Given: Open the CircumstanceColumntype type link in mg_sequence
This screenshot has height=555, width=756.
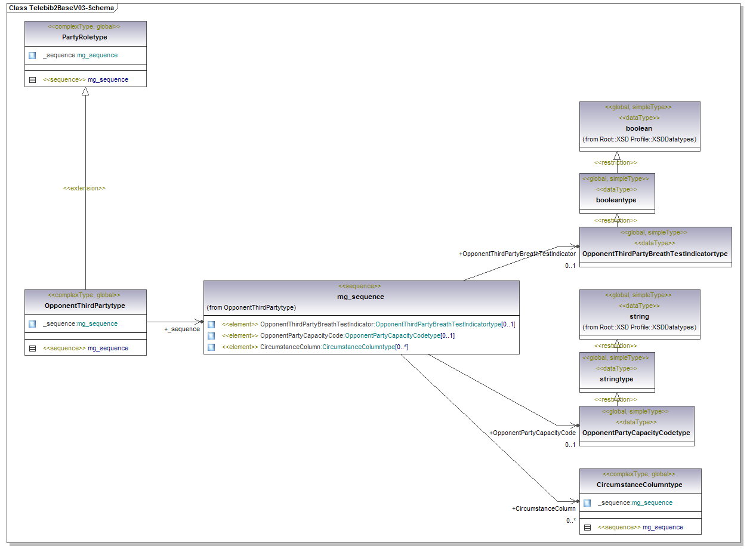Looking at the screenshot, I should [x=359, y=347].
